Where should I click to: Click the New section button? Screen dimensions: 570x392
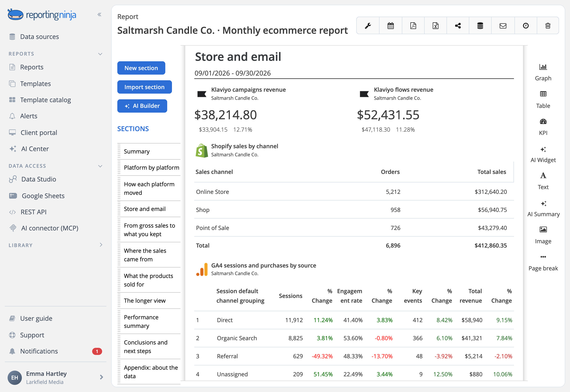pos(141,68)
